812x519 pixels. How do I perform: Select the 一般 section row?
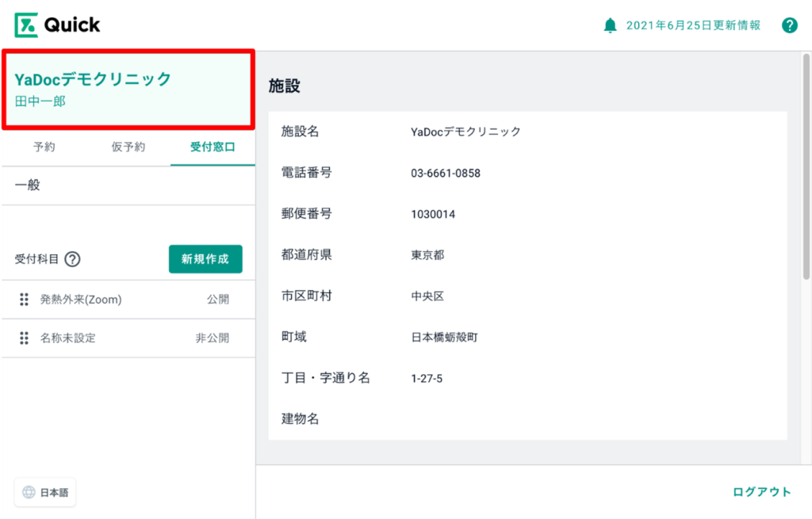tap(127, 185)
